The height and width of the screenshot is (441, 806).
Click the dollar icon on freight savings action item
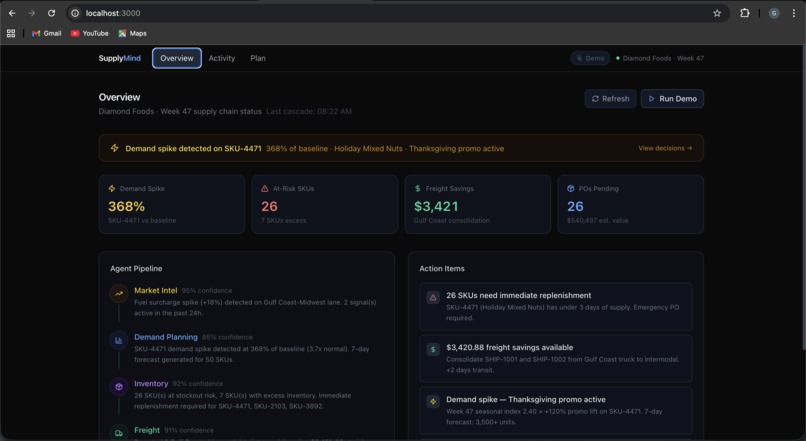click(433, 350)
